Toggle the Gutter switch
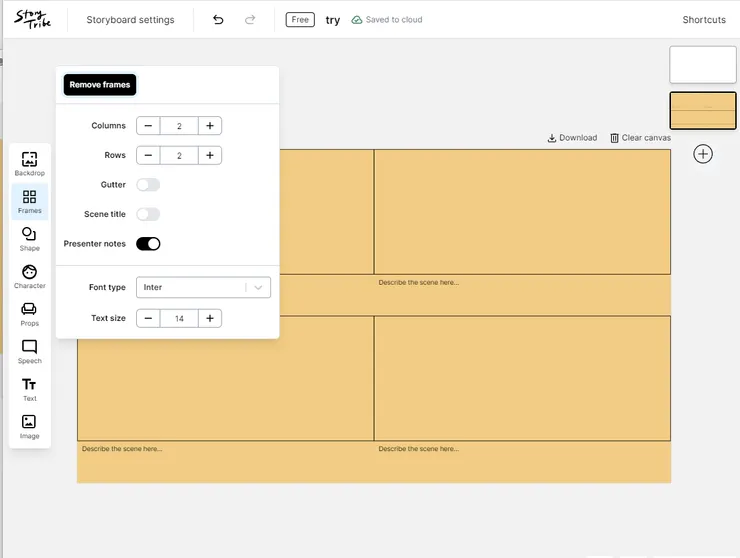The image size is (740, 558). click(148, 185)
